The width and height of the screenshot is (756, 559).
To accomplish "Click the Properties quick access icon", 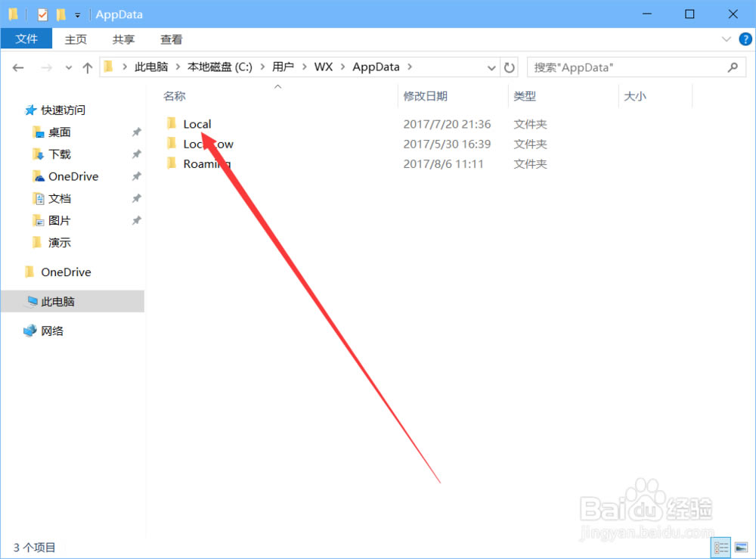I will [42, 14].
